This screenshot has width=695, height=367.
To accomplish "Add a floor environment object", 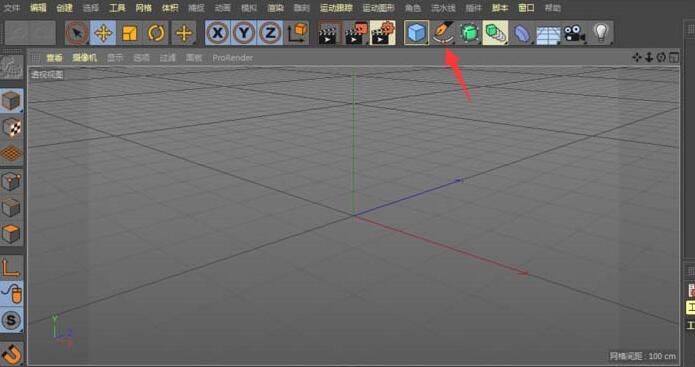I will (548, 33).
